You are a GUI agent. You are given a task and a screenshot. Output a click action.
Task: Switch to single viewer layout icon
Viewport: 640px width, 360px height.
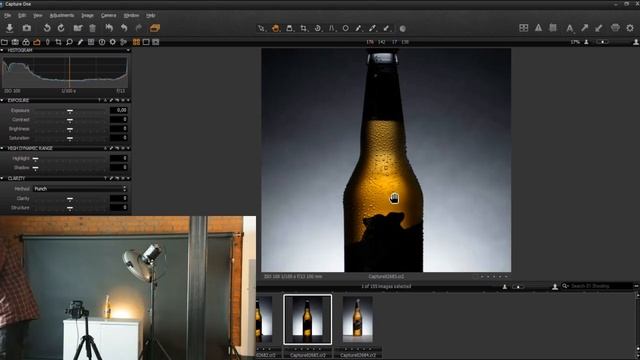click(146, 42)
